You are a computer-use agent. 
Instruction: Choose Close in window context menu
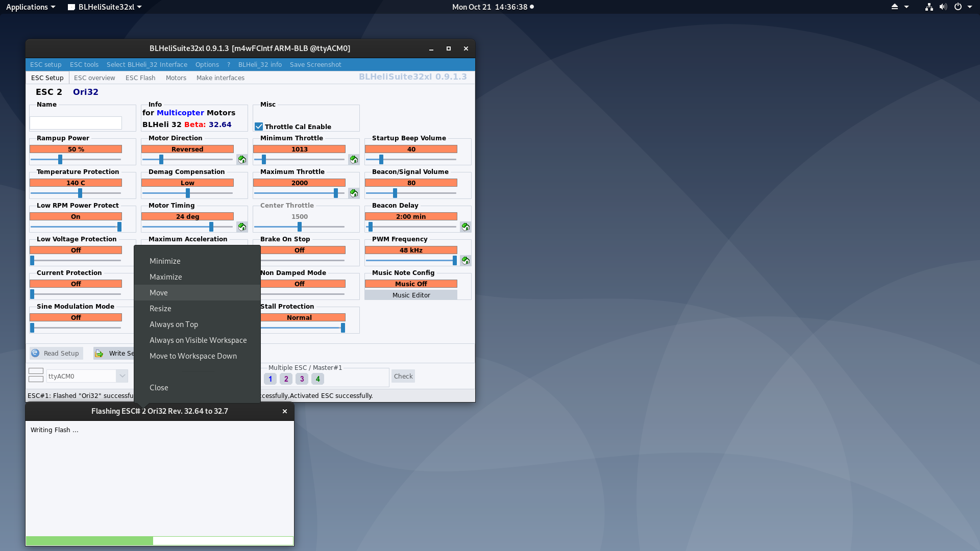pos(197,387)
